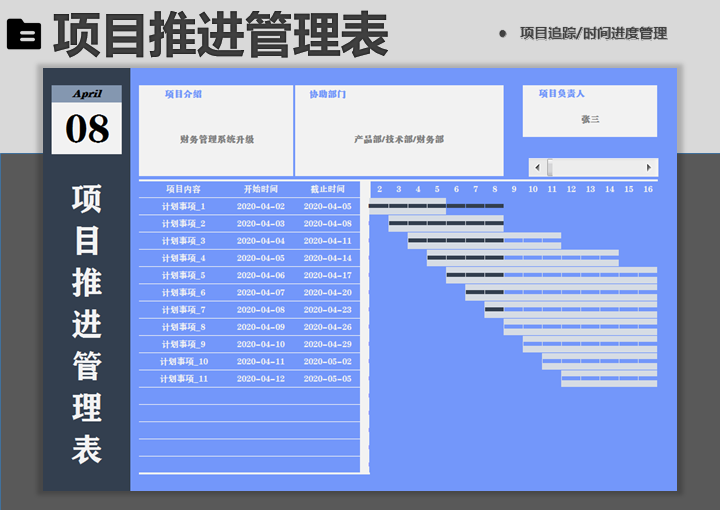Click the 张三 project owner field
Image resolution: width=720 pixels, height=510 pixels.
click(590, 119)
